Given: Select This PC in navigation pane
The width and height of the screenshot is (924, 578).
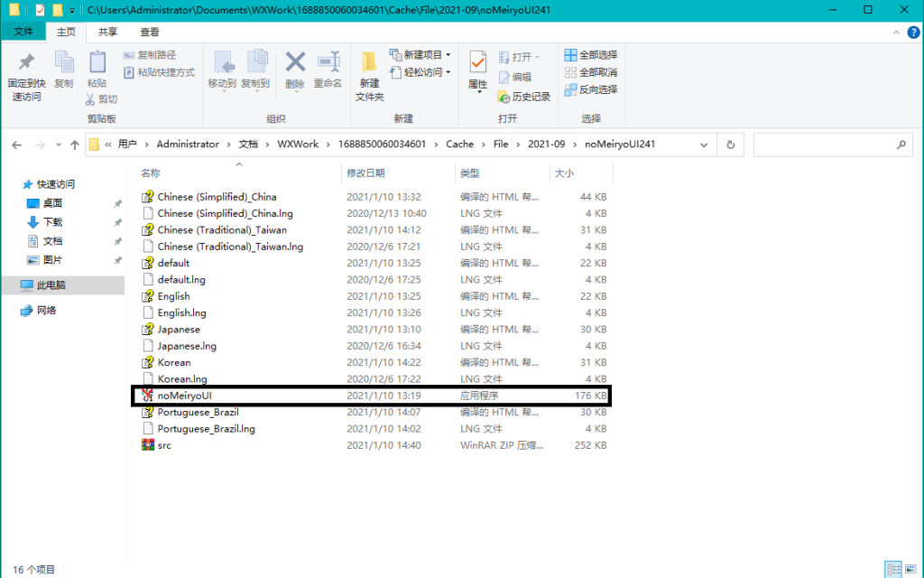Looking at the screenshot, I should coord(51,285).
